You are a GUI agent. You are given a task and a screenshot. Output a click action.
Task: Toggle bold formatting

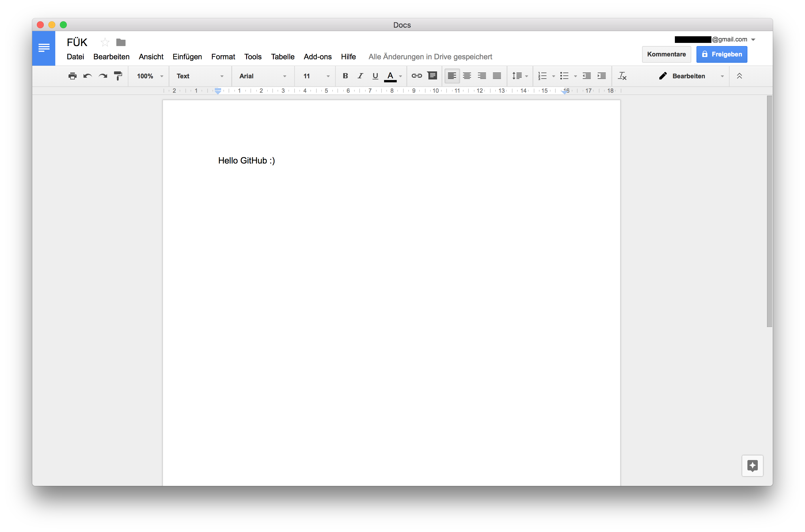coord(345,76)
